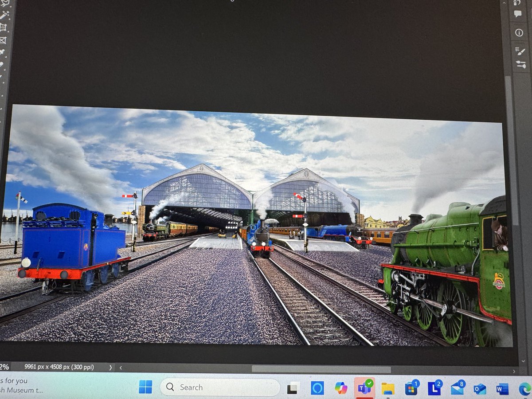Click the taskbar Search box
This screenshot has height=399, width=532.
pos(220,387)
